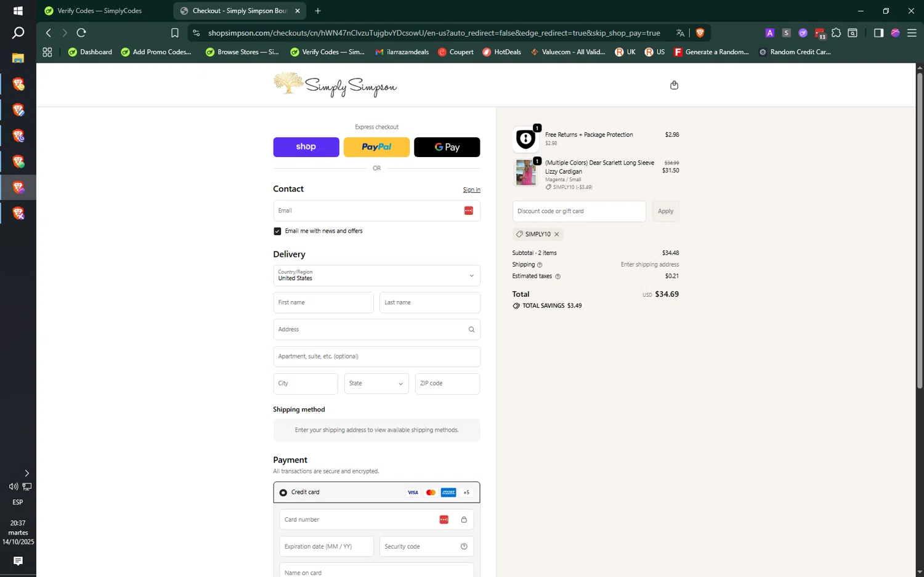924x577 pixels.
Task: Open the Add Promo Codes bookmark
Action: click(x=156, y=52)
